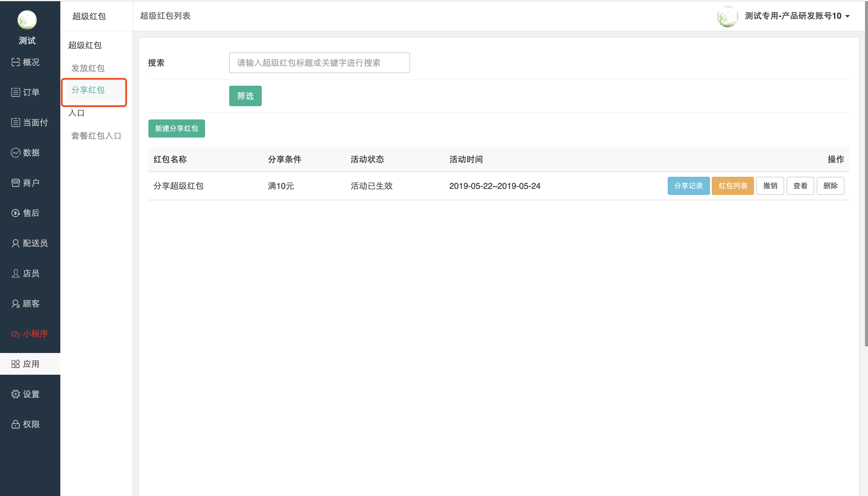Click the 小程序 WeChat icon
The height and width of the screenshot is (496, 868).
(x=15, y=334)
